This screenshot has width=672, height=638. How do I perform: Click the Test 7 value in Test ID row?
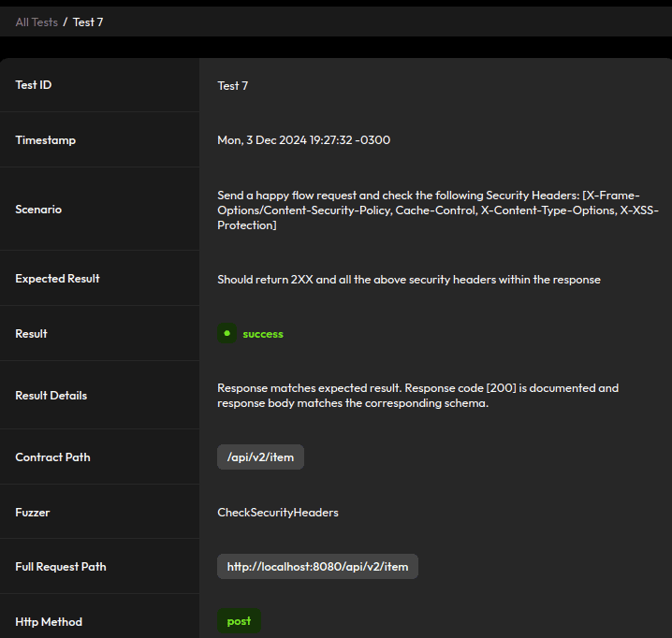[232, 85]
